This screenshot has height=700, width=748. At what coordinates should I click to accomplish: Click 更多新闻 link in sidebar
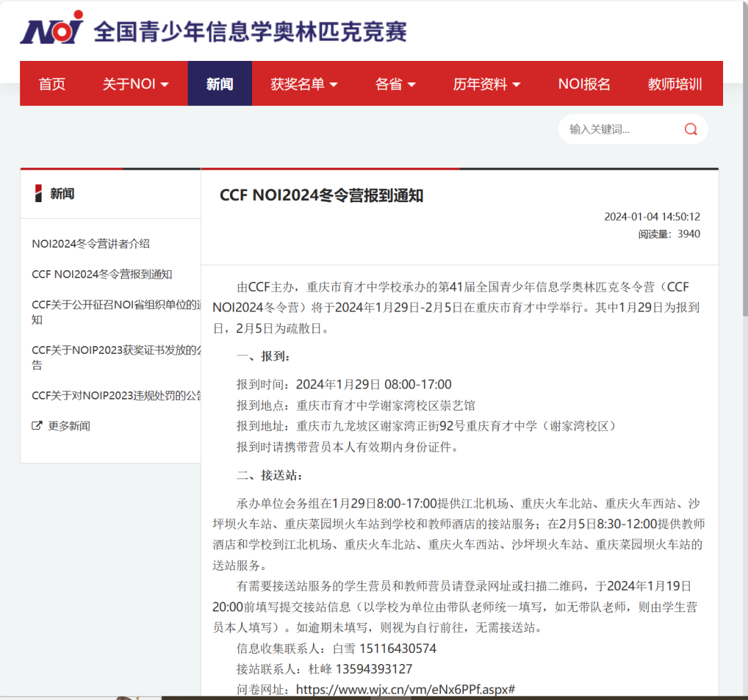[69, 426]
